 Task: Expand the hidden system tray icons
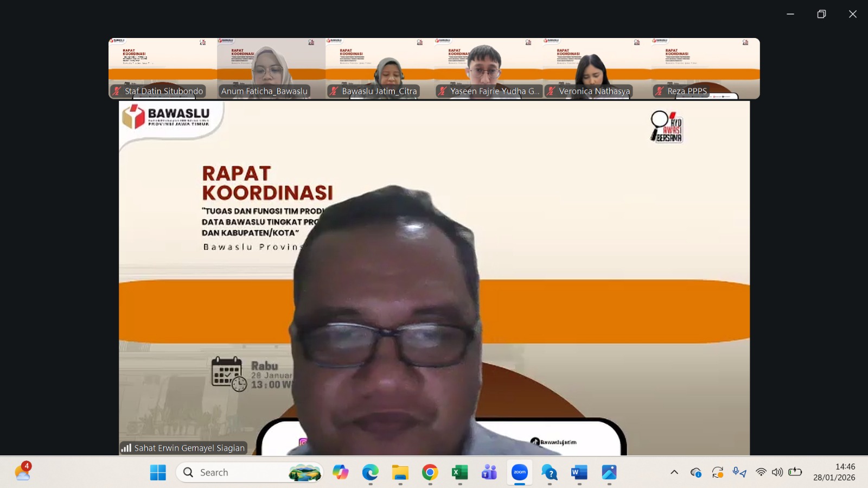(x=674, y=472)
